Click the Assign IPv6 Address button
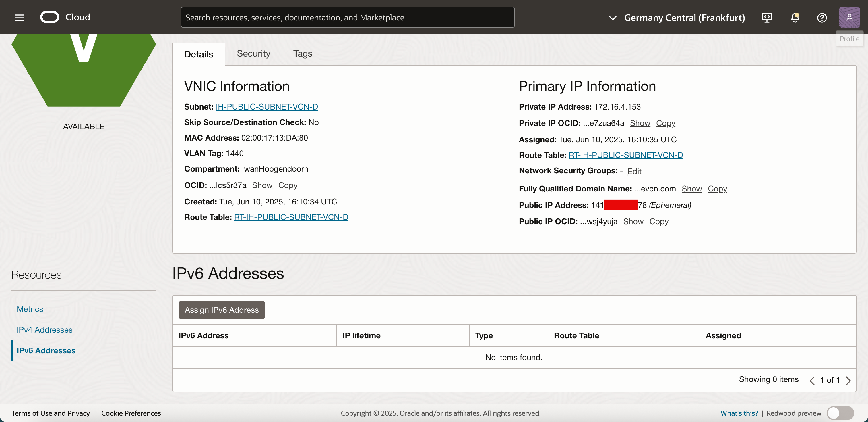The image size is (868, 422). [221, 310]
